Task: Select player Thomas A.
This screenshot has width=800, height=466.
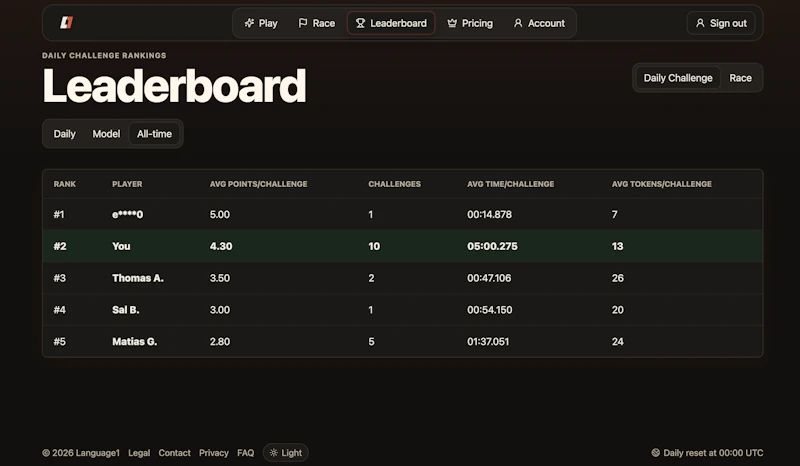Action: (x=138, y=278)
